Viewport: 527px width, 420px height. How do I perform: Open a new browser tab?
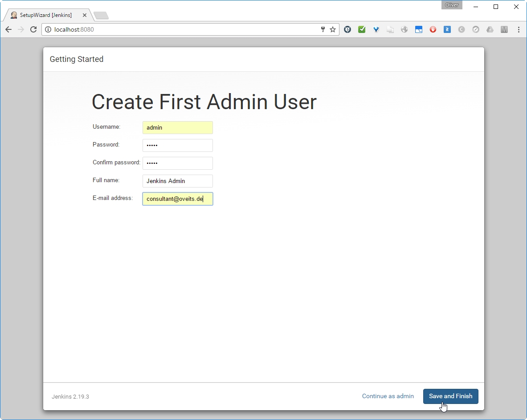(101, 16)
